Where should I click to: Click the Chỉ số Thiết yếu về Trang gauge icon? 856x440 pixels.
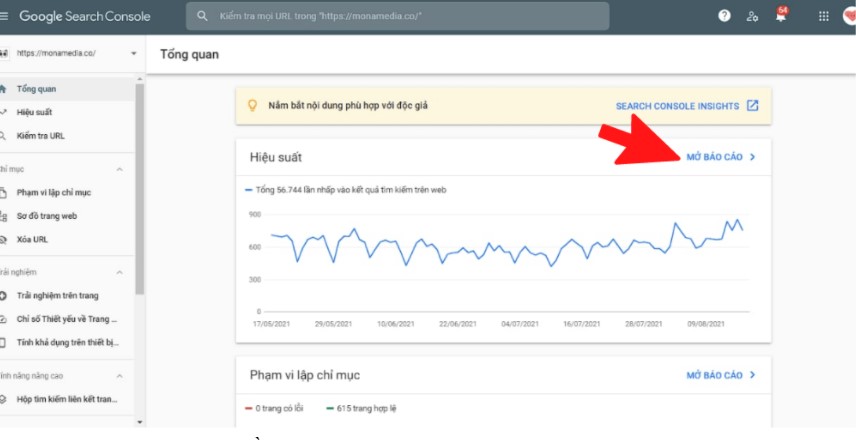tap(3, 319)
